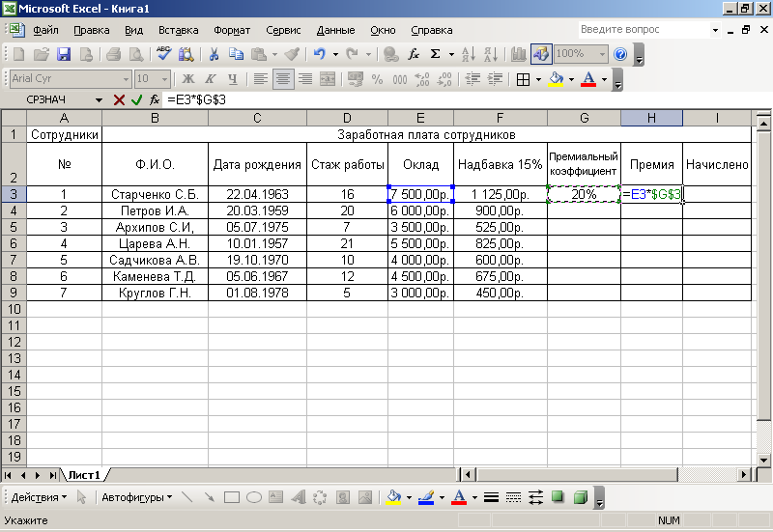Screen dimensions: 773x532
Task: Cancel formula entry with red X
Action: pos(119,100)
